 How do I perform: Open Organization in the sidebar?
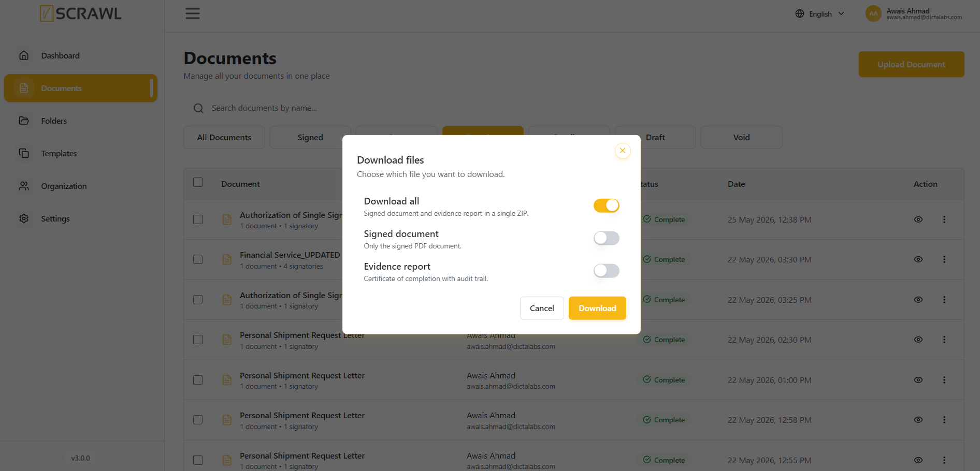[80, 186]
